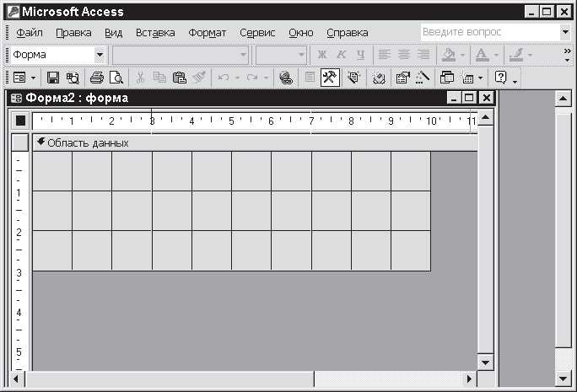The width and height of the screenshot is (577, 392).
Task: Open the "Формат" menu
Action: pos(207,33)
